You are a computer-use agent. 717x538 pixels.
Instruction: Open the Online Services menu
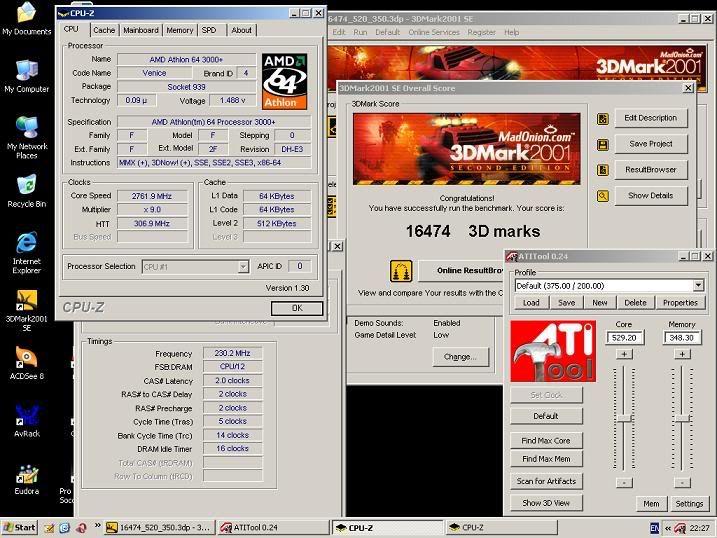click(x=433, y=32)
